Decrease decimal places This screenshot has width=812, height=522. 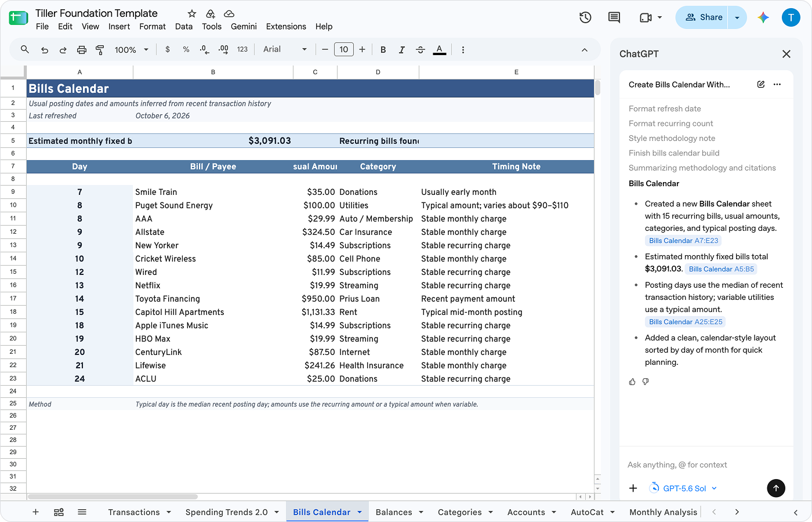(204, 50)
